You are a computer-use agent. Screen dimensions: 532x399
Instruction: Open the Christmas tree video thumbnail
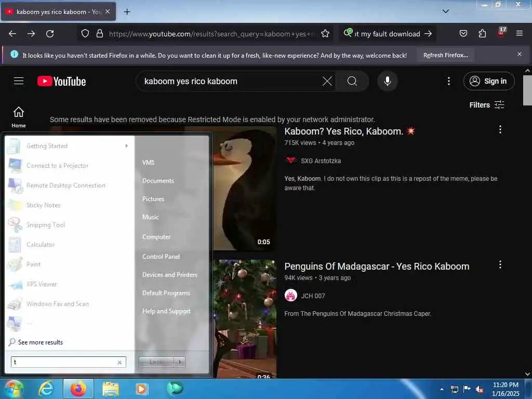point(245,318)
